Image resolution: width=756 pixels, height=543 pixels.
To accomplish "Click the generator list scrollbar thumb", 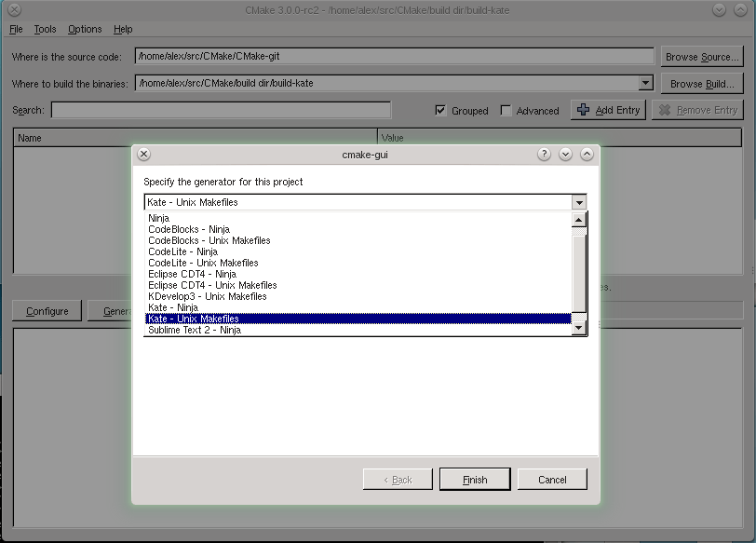I will click(578, 274).
